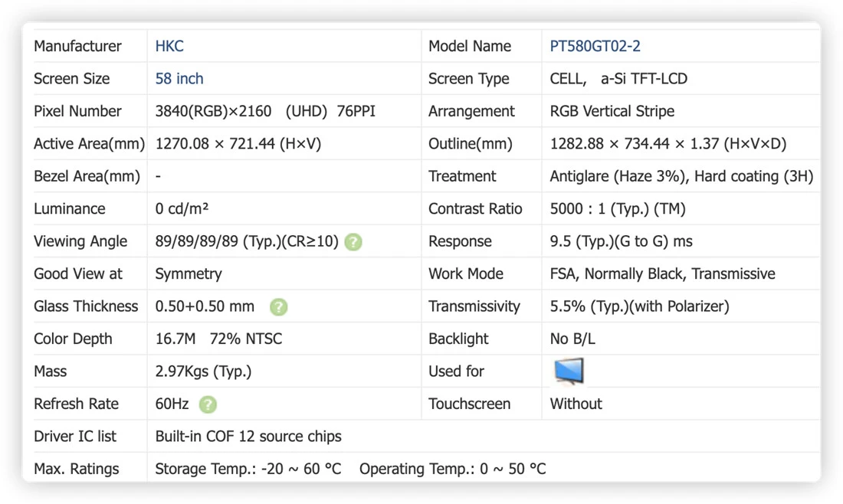Click the Used for row label
Image resolution: width=843 pixels, height=504 pixels.
point(456,371)
